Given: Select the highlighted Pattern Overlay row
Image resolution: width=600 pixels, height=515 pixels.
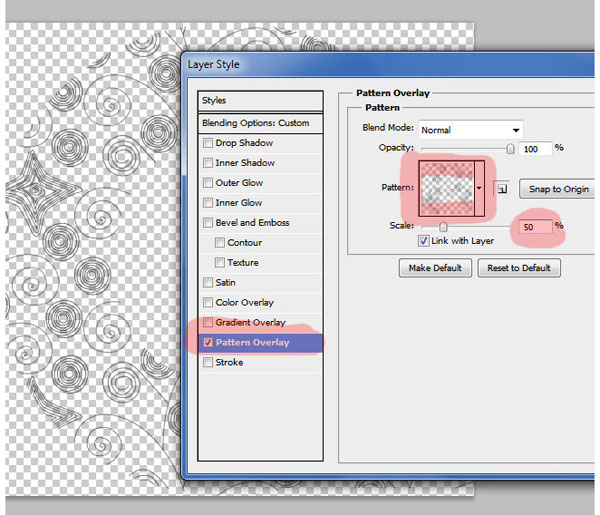Looking at the screenshot, I should click(260, 342).
